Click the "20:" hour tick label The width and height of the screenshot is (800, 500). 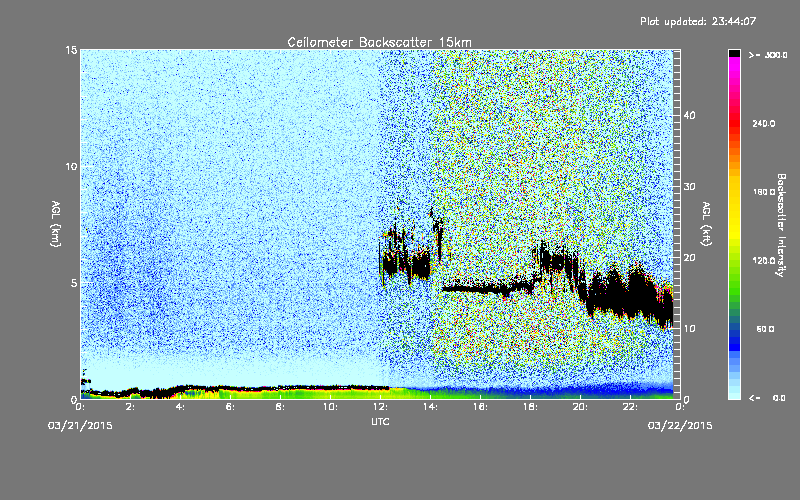580,407
